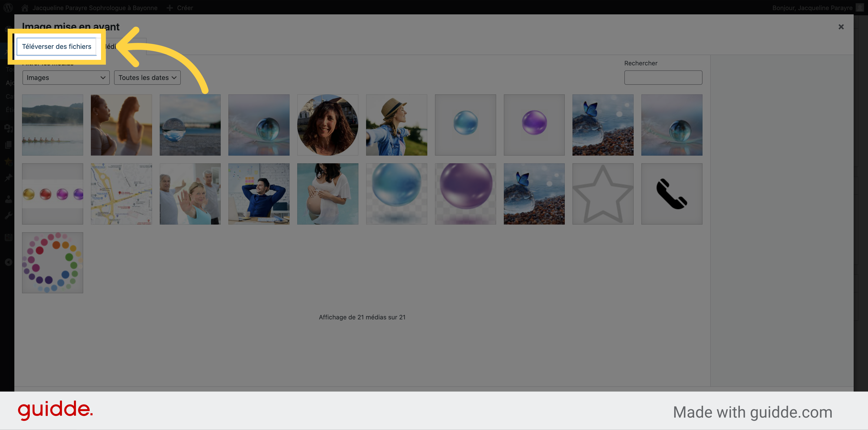
Task: Choose the street map thumbnail
Action: [x=121, y=194]
